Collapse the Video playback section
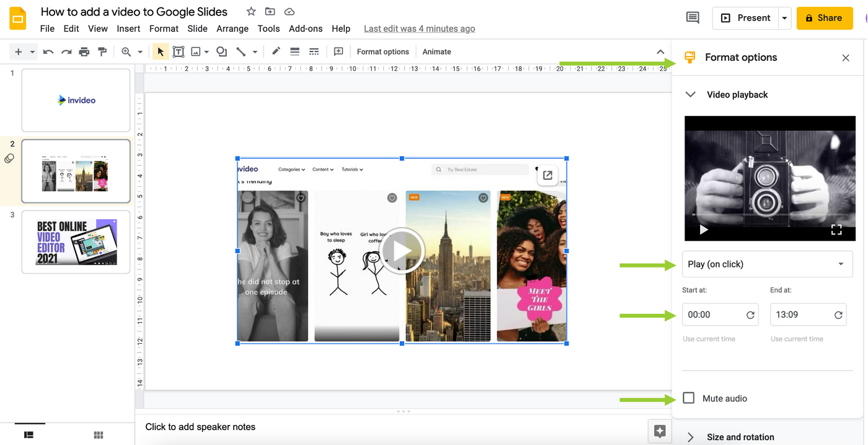Screen dimensions: 868x445 click(690, 94)
